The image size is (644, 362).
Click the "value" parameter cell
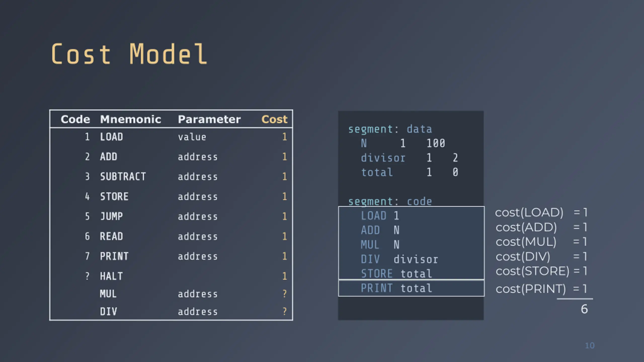(x=192, y=137)
